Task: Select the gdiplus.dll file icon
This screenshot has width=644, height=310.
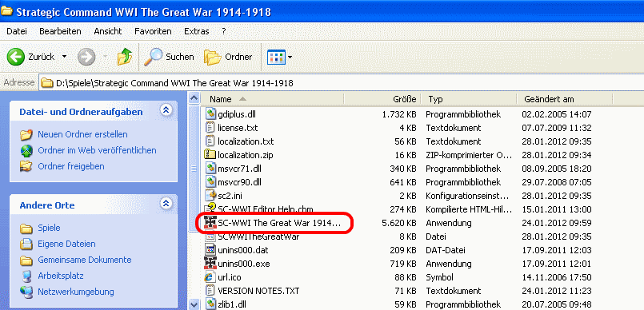Action: point(210,114)
